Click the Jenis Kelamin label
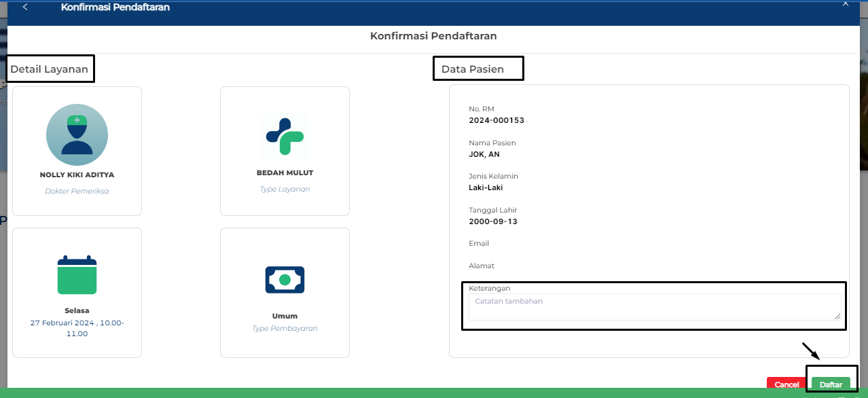Viewport: 868px width, 398px height. [x=493, y=176]
